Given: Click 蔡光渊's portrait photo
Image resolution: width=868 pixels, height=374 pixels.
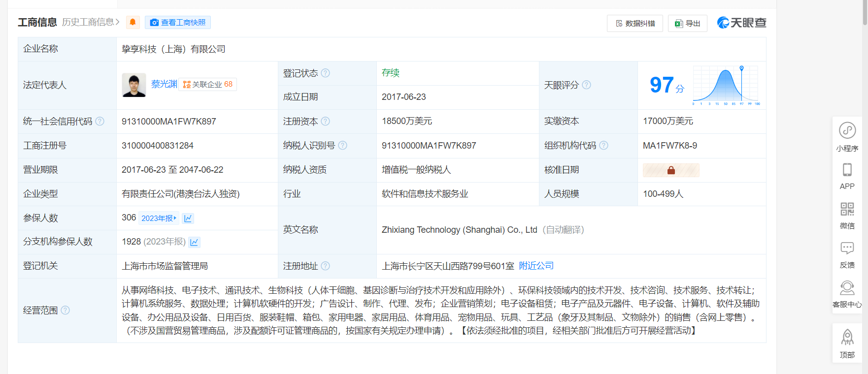Looking at the screenshot, I should click(x=134, y=85).
